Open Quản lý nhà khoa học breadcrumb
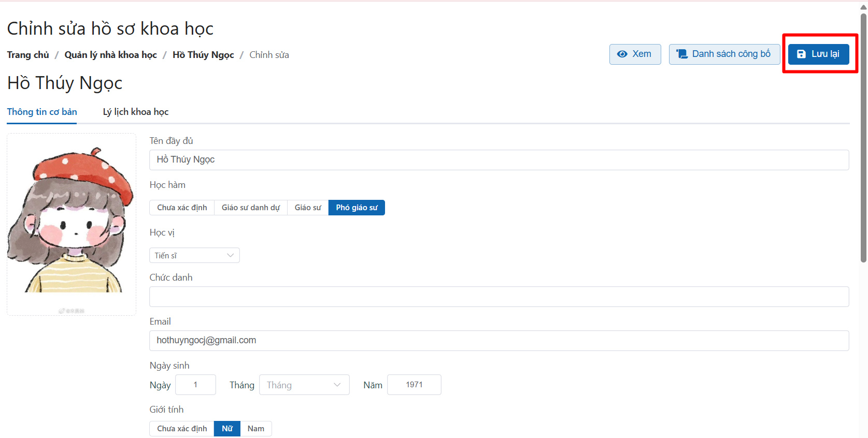Screen dimensions: 868x438 [x=110, y=55]
